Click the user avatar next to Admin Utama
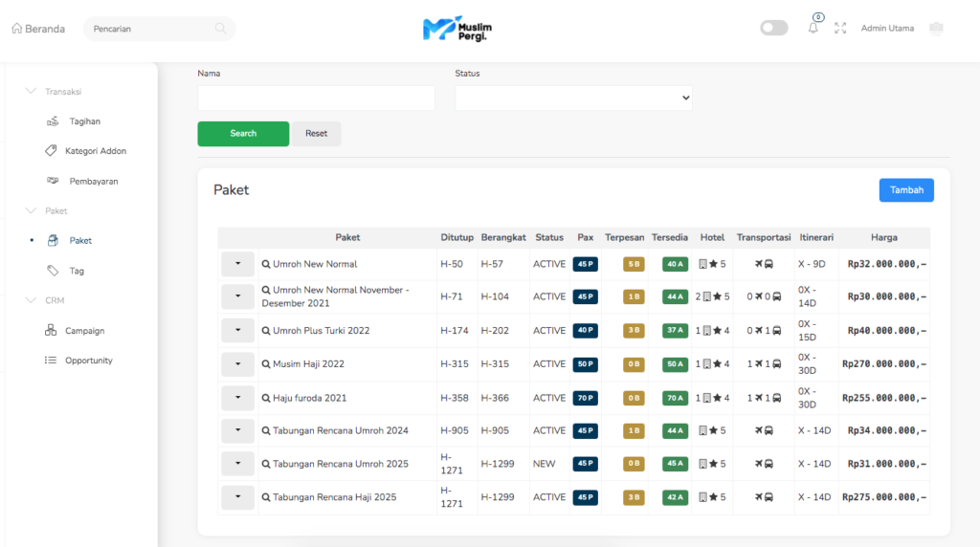 936,29
